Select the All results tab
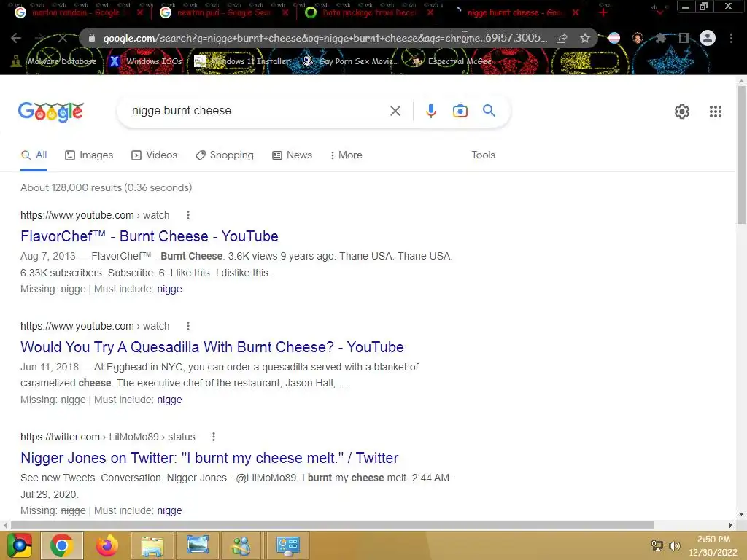The height and width of the screenshot is (560, 747). coord(34,155)
